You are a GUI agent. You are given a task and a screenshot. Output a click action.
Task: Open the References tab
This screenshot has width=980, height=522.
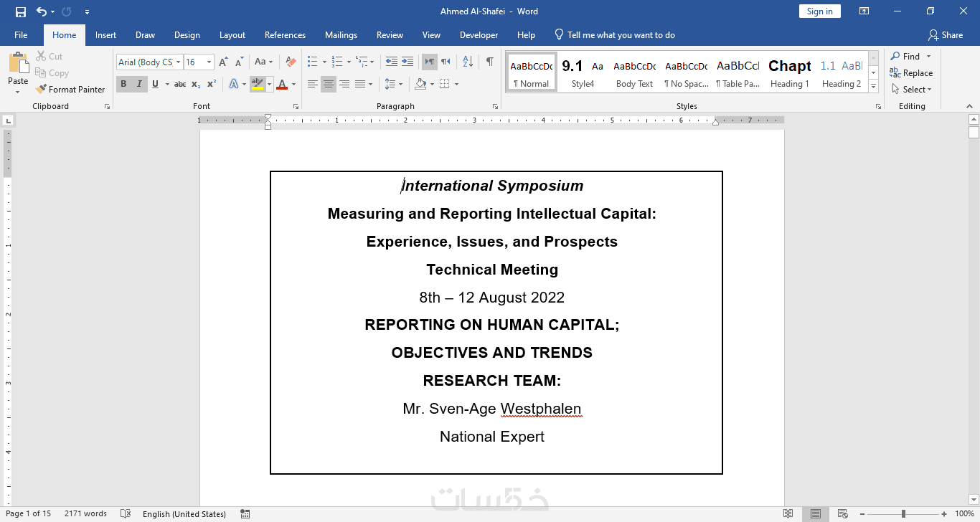285,35
